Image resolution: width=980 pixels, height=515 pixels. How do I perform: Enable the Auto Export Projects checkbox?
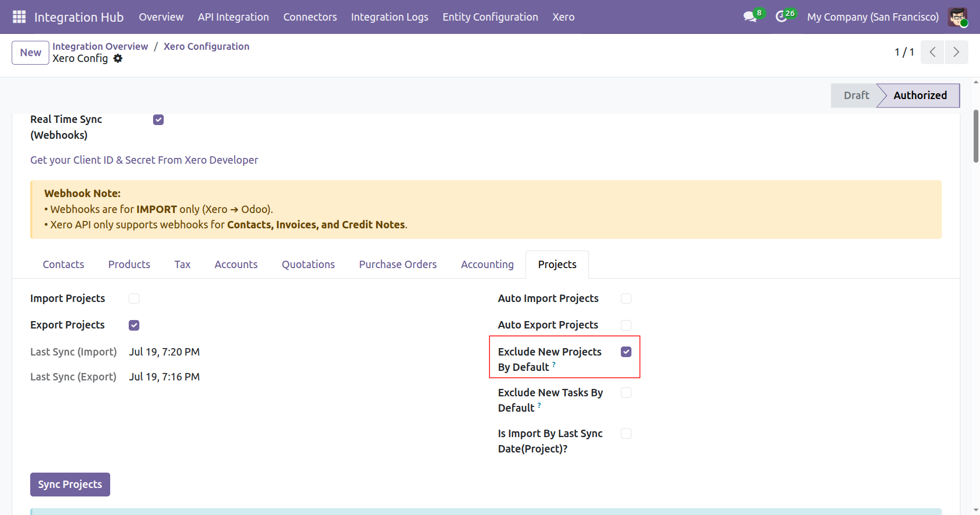click(x=626, y=325)
